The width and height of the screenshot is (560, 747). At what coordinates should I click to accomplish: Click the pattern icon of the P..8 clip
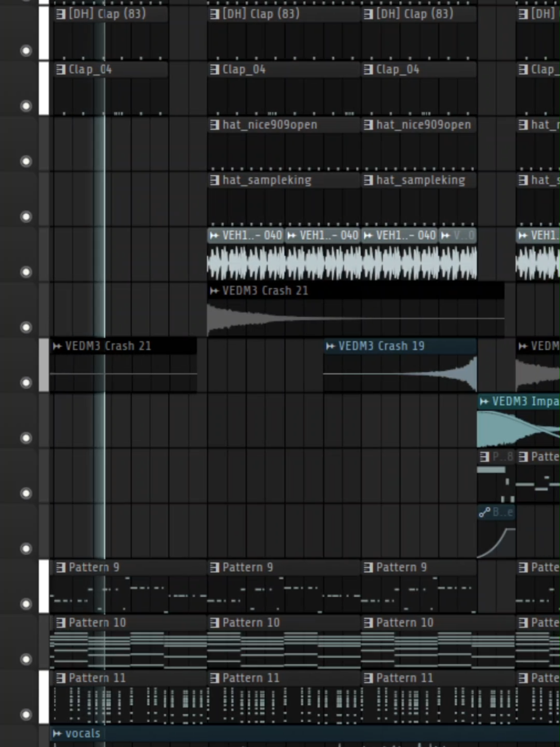(485, 456)
